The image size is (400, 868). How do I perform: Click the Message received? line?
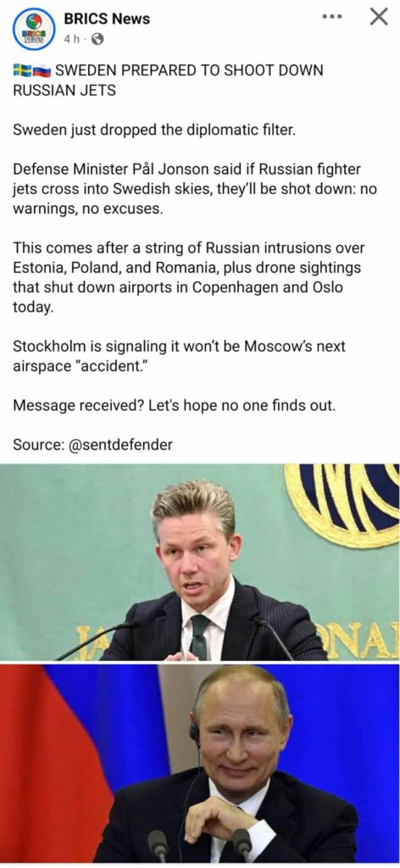(174, 406)
